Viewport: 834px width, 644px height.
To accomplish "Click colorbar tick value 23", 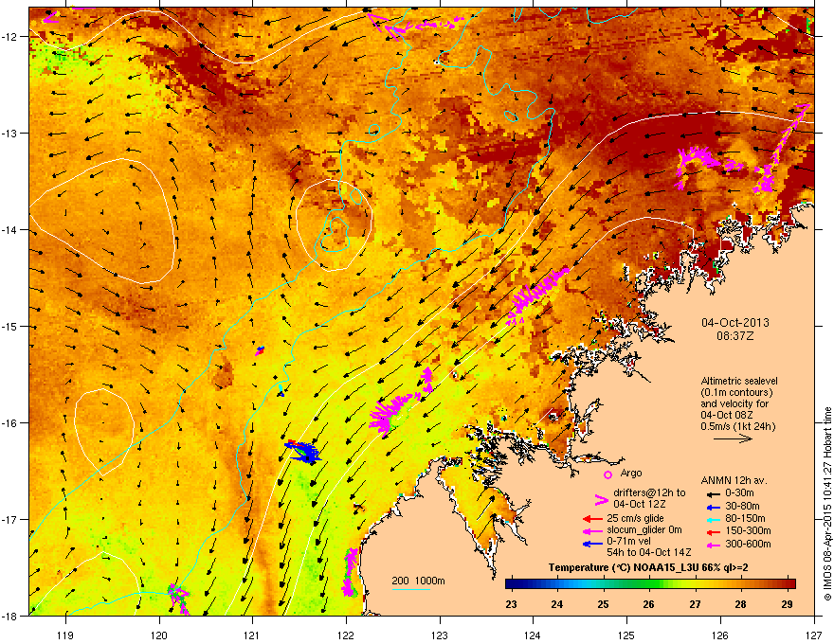I will tap(511, 604).
